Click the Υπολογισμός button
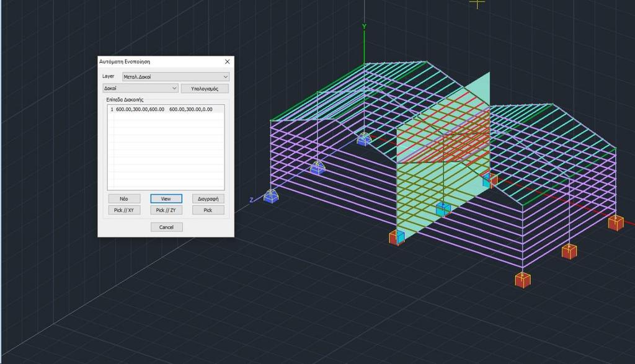 (205, 89)
